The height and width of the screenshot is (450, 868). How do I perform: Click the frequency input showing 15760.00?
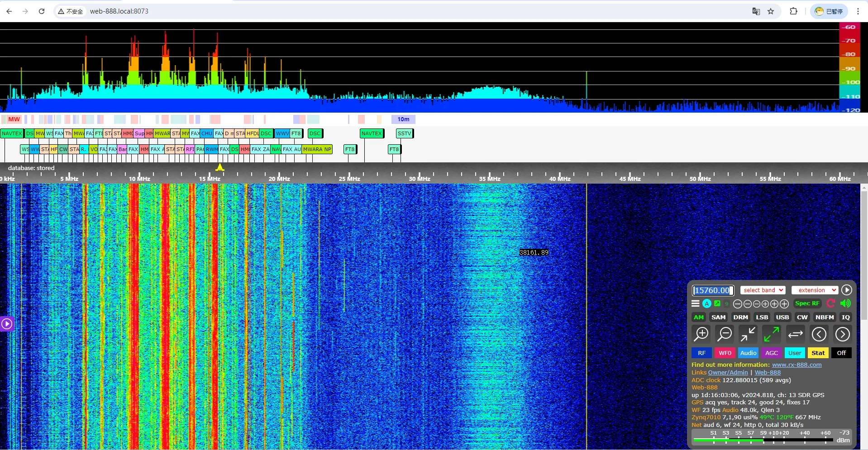713,290
